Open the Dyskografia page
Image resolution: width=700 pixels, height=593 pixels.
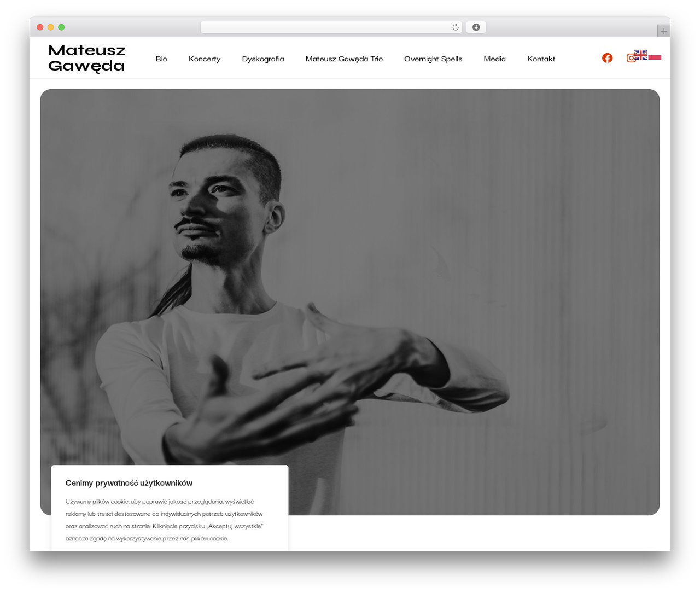pyautogui.click(x=263, y=59)
